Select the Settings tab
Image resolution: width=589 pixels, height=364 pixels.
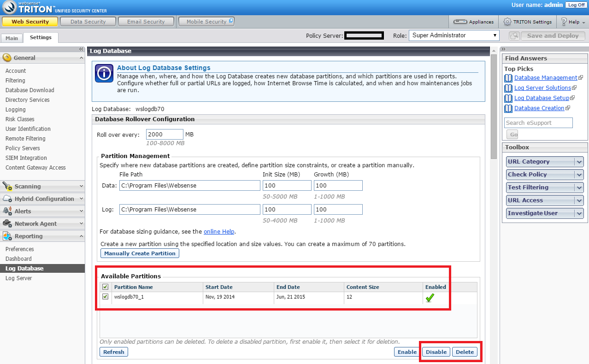click(x=41, y=37)
